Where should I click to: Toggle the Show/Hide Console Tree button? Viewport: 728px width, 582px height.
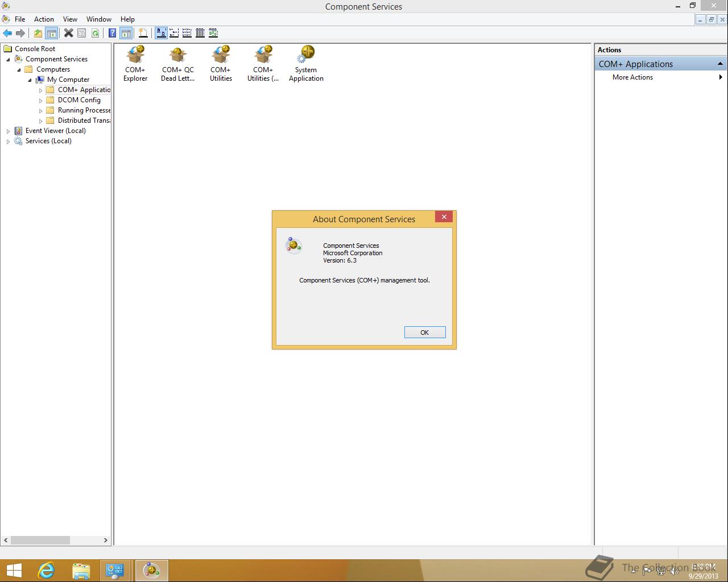tap(51, 33)
